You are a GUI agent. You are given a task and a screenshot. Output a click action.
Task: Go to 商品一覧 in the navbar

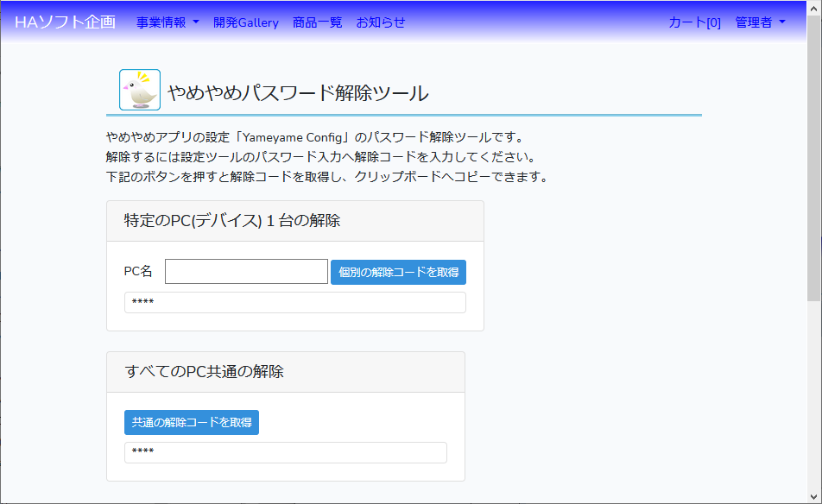[x=317, y=22]
